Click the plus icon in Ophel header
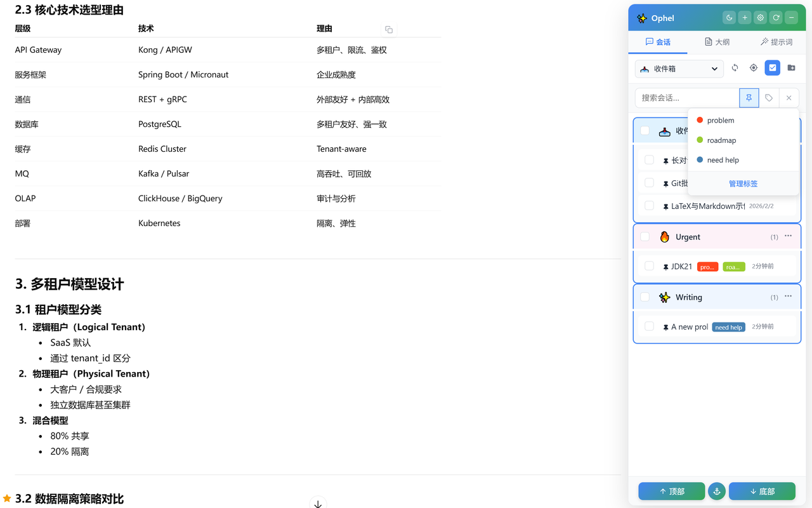The height and width of the screenshot is (508, 812). [x=745, y=18]
